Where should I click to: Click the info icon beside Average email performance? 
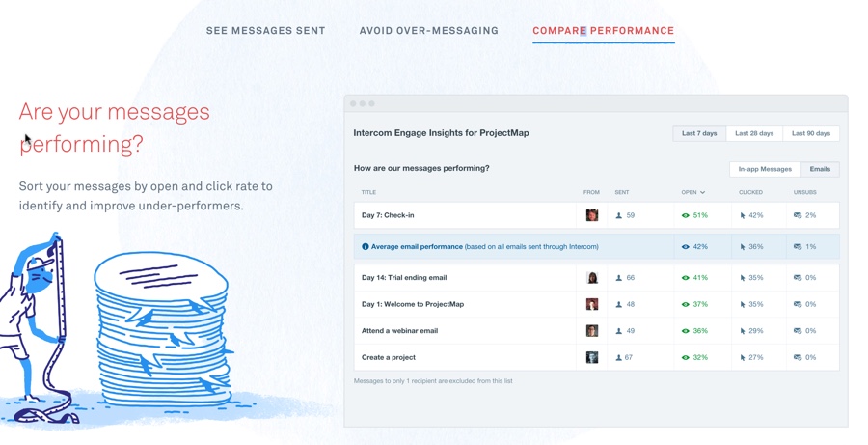tap(365, 246)
